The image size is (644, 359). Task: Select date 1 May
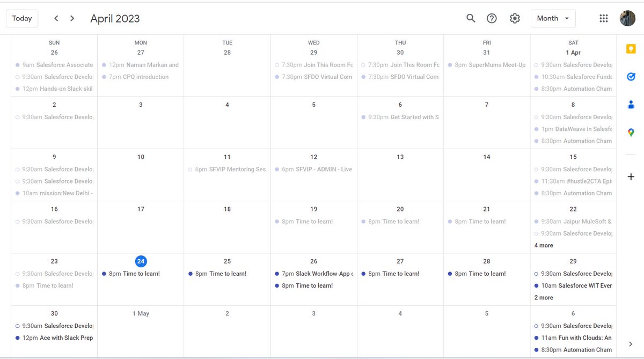[141, 313]
